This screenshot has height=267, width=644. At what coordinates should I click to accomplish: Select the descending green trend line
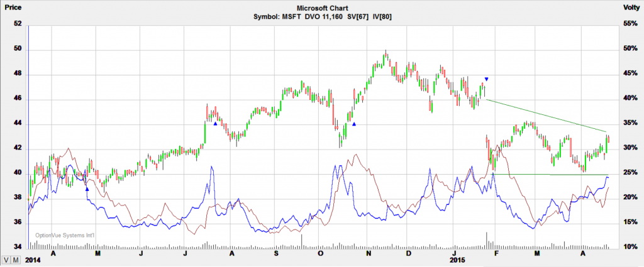(546, 116)
